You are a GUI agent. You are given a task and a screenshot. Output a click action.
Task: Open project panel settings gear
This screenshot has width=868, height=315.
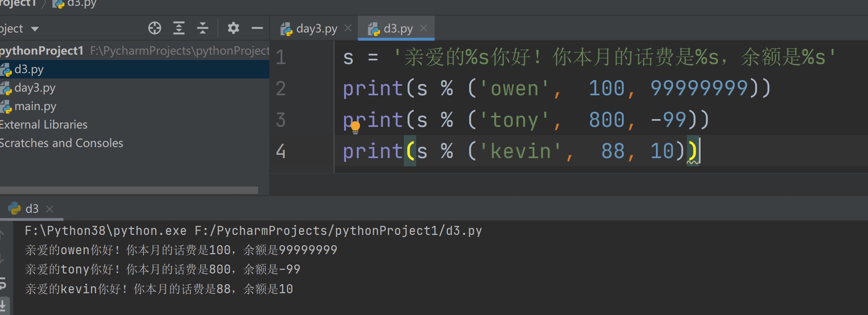pos(233,28)
